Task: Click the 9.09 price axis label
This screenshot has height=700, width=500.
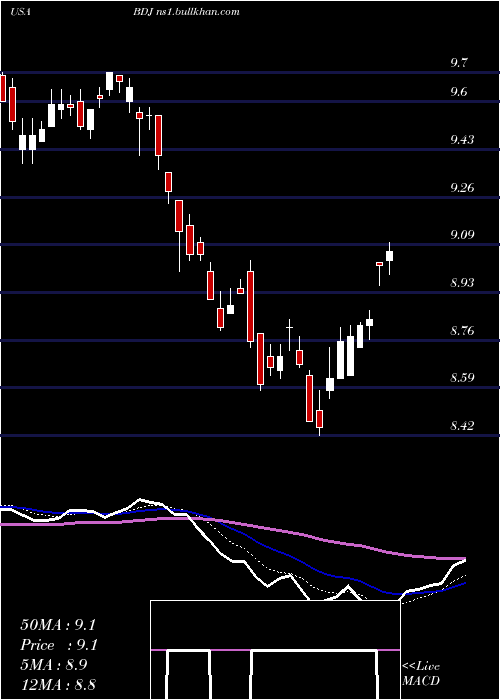Action: [x=462, y=235]
